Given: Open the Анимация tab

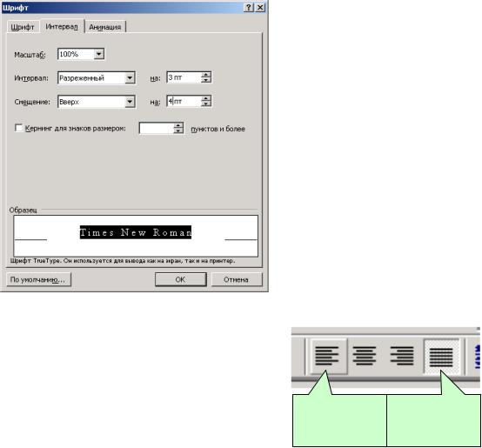Looking at the screenshot, I should coord(105,27).
